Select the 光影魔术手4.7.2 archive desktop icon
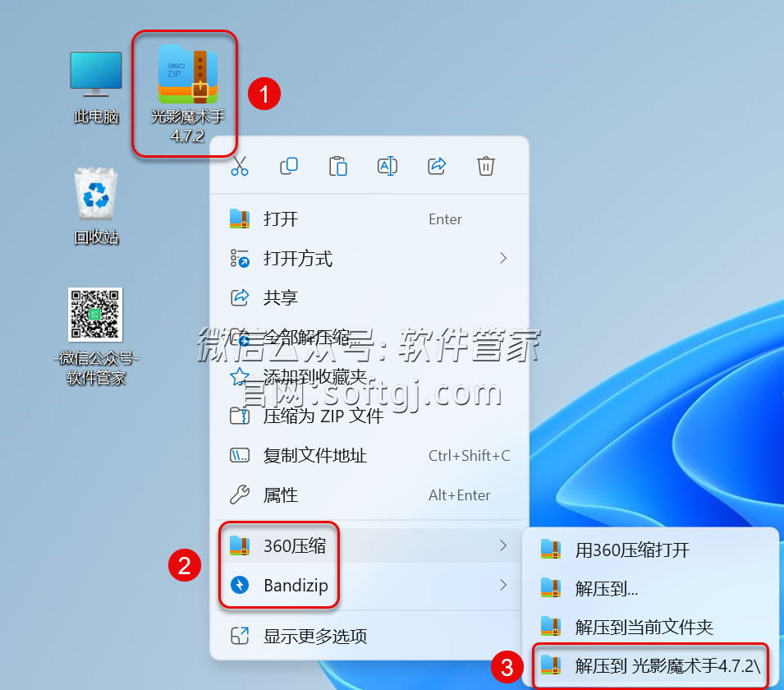The image size is (784, 690). pos(187,94)
